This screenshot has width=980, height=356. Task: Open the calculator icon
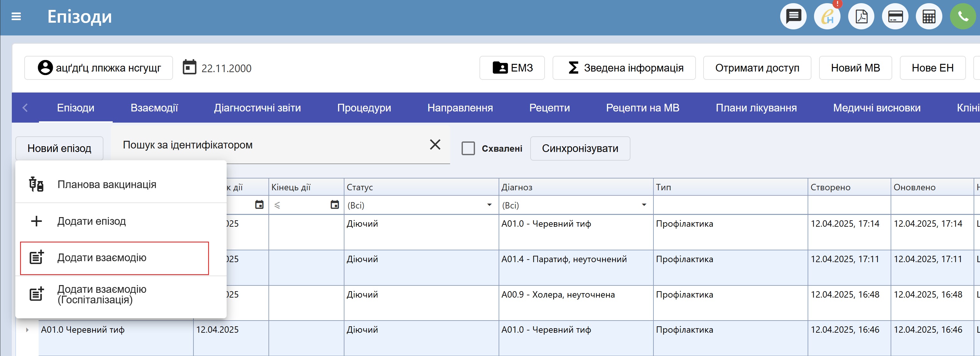929,17
